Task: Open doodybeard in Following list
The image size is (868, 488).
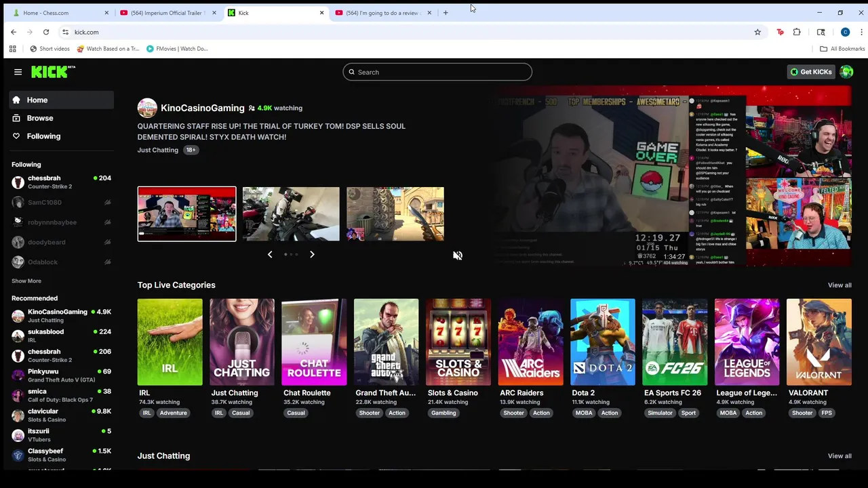Action: tap(62, 242)
